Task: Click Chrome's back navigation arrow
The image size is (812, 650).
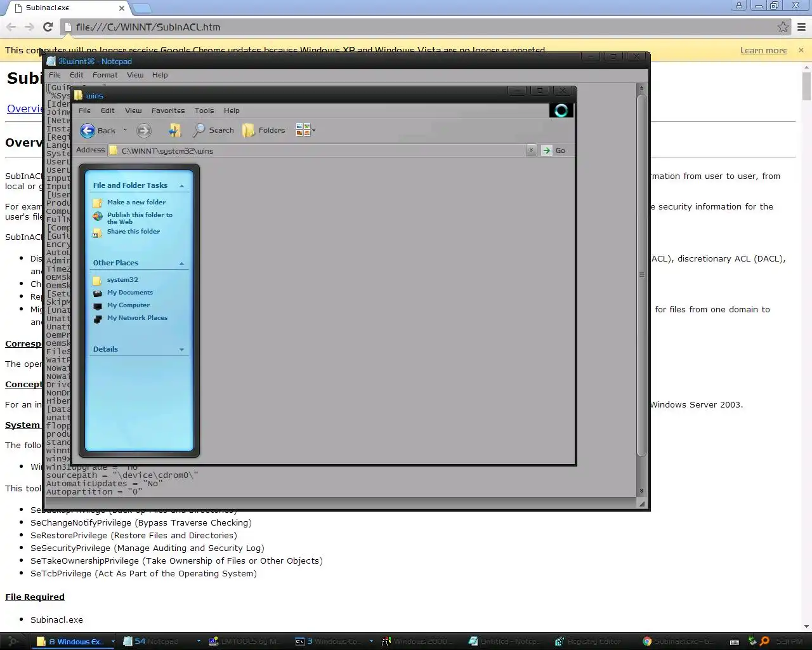Action: (11, 27)
